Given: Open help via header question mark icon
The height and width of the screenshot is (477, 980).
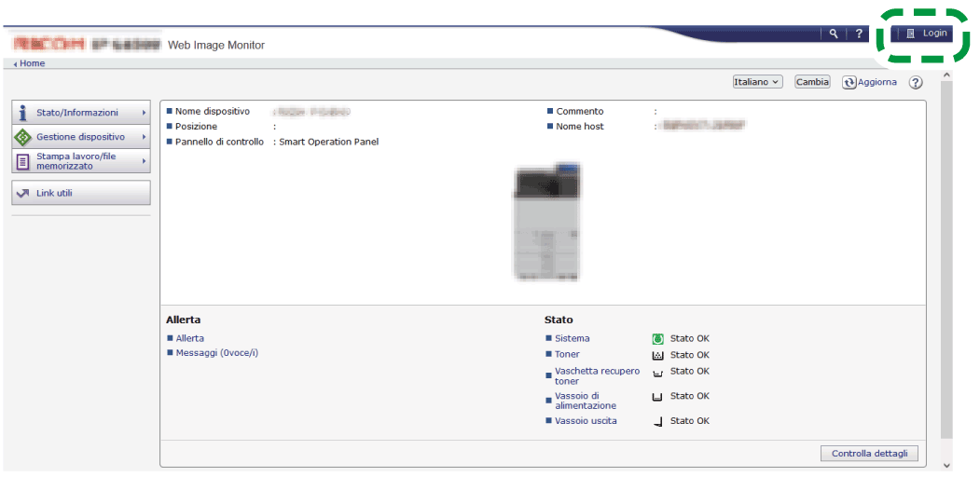Looking at the screenshot, I should [x=859, y=34].
